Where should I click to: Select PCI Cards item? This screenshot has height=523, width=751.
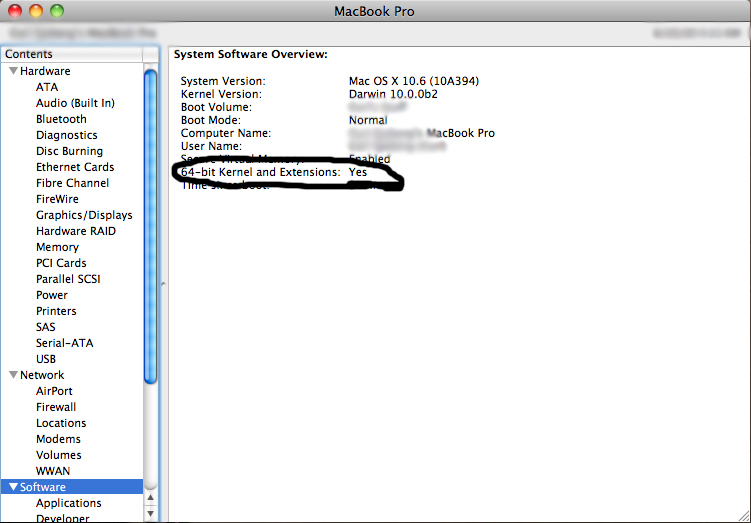pos(61,263)
